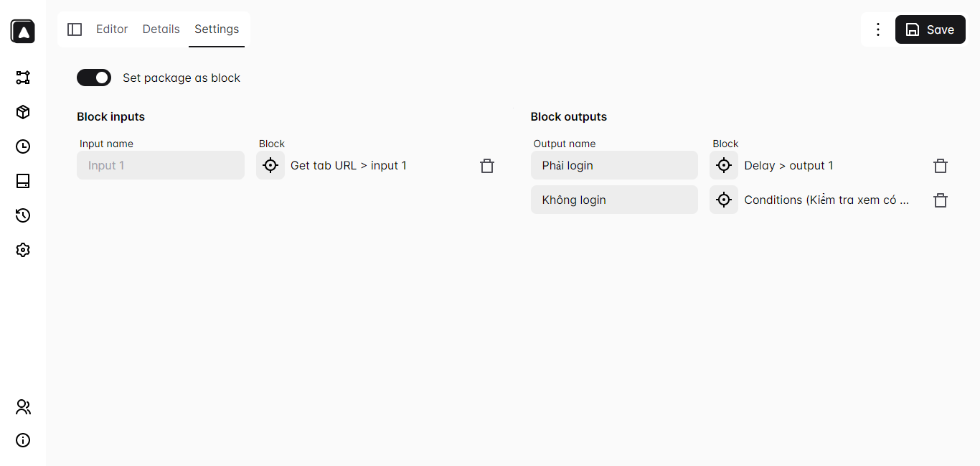Open the Storage section in the sidebar

(22, 181)
